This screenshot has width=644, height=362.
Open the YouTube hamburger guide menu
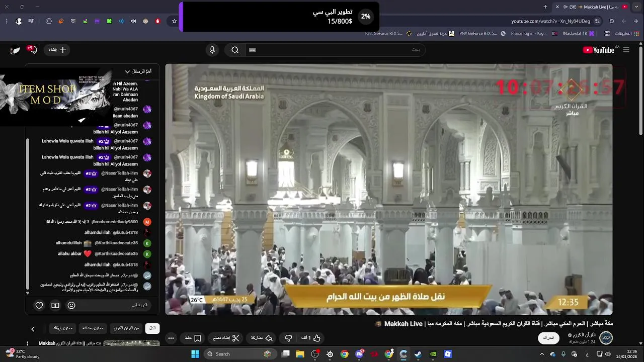tap(626, 50)
